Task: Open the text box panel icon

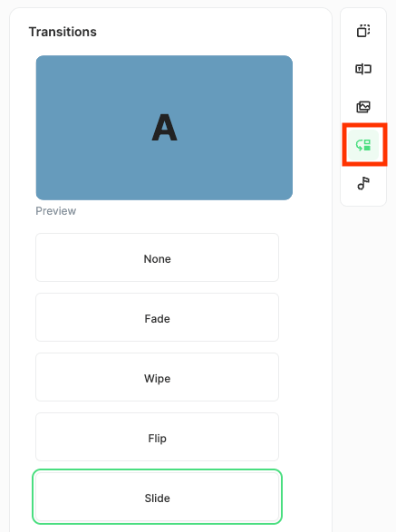Action: [x=363, y=69]
